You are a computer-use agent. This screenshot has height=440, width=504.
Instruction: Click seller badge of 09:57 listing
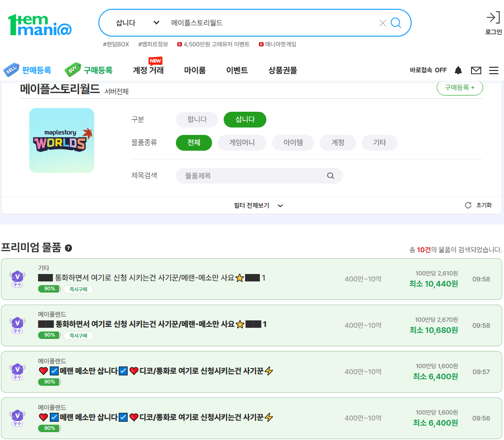tap(17, 371)
